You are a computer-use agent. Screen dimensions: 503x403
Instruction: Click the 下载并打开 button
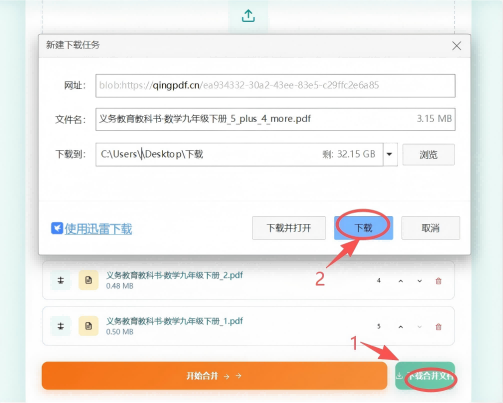tap(289, 228)
